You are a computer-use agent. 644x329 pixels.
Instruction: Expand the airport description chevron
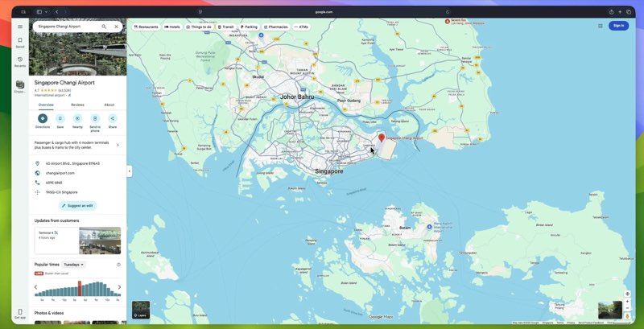[x=118, y=146]
